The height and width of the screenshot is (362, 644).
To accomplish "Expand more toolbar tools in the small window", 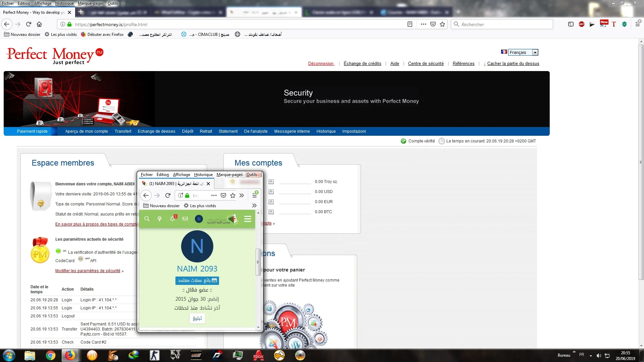I will (241, 195).
